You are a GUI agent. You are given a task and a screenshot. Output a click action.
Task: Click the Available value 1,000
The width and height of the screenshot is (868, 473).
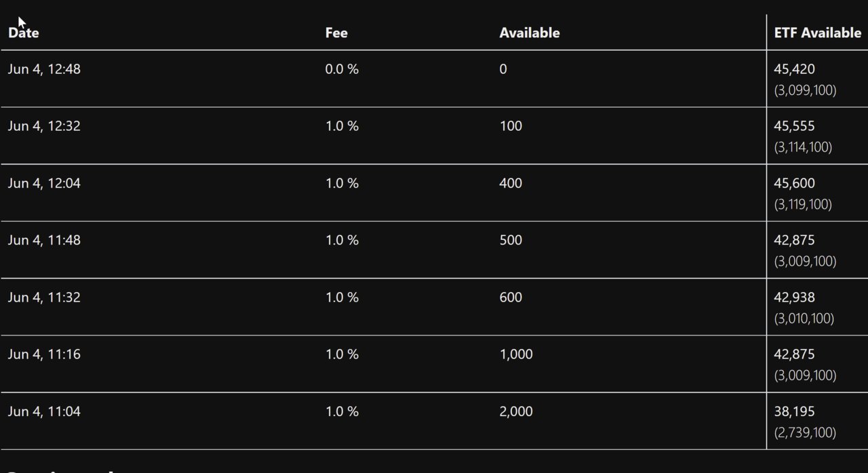coord(516,354)
